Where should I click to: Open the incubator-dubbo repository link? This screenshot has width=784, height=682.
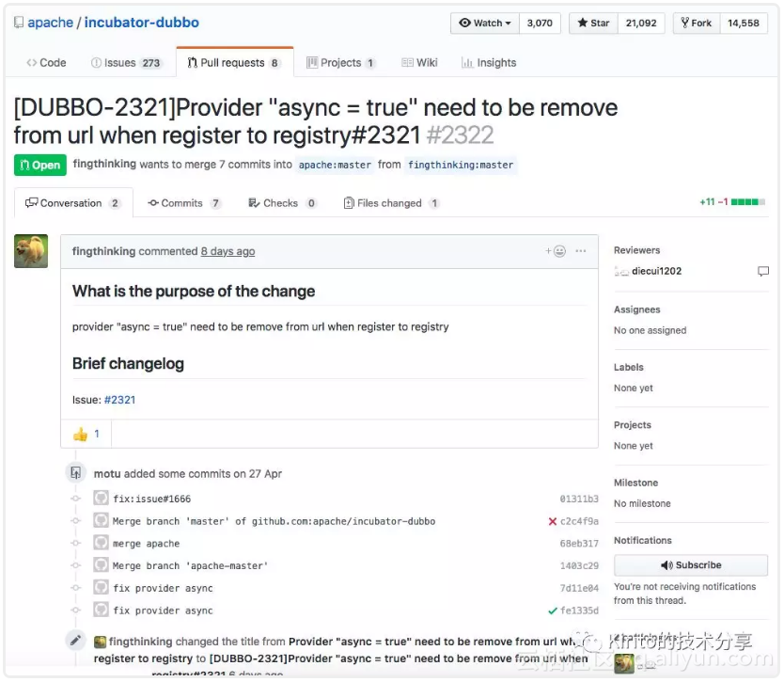[142, 23]
